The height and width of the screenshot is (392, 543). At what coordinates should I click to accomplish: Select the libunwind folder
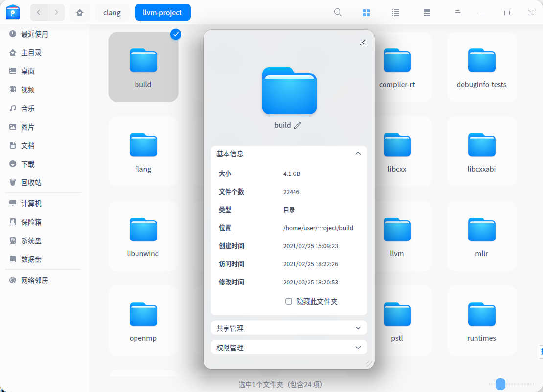tap(143, 236)
